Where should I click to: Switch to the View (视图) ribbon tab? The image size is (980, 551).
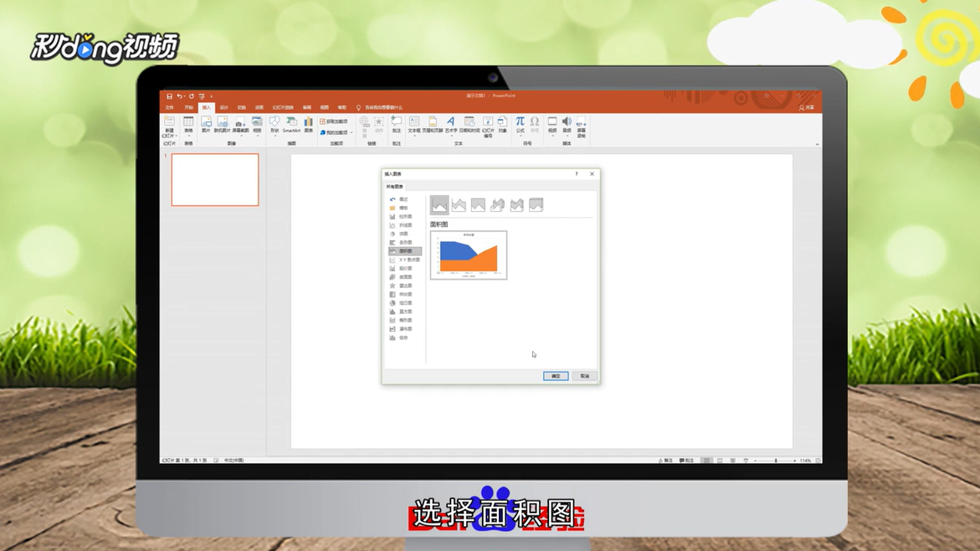coord(325,107)
